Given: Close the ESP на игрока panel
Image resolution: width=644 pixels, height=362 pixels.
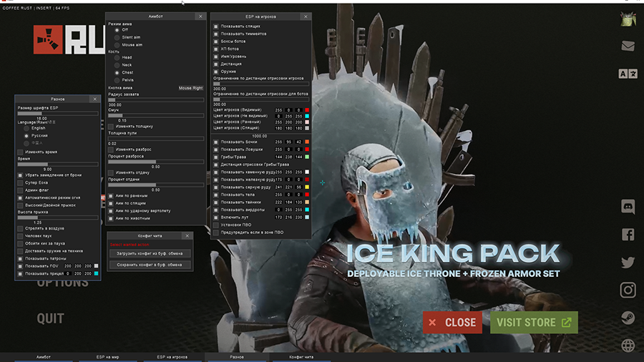Looking at the screenshot, I should click(x=306, y=16).
